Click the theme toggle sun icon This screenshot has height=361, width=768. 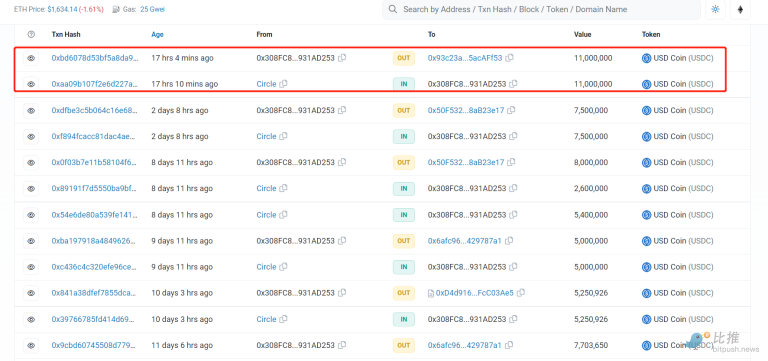pyautogui.click(x=715, y=9)
